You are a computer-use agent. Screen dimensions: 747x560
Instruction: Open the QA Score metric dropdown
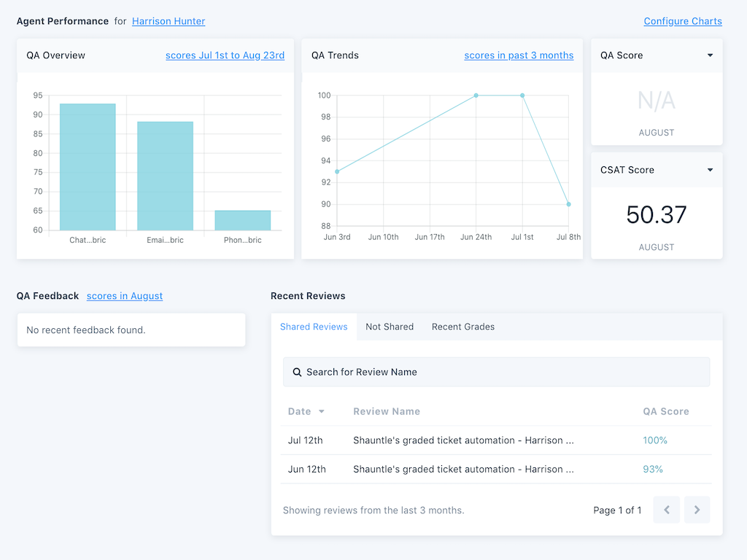(x=710, y=55)
